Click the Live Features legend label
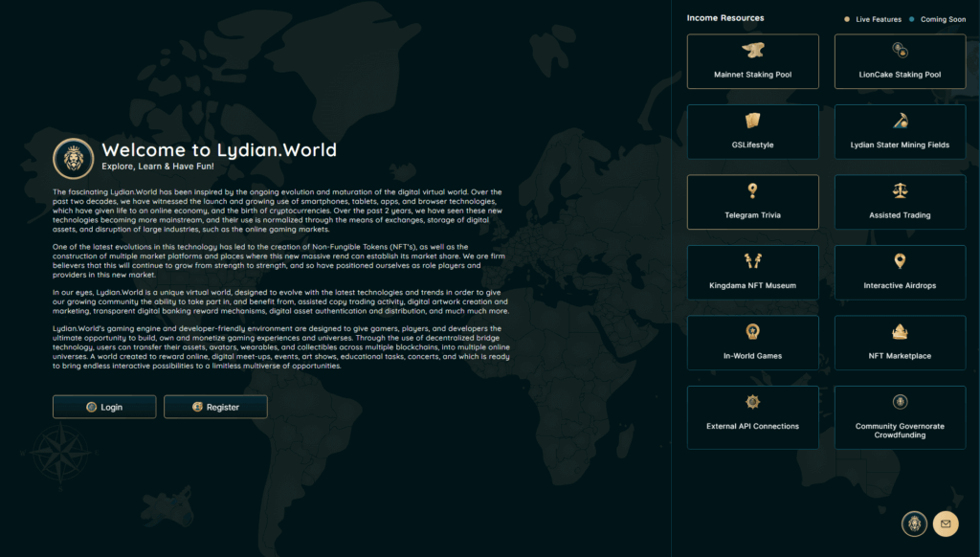This screenshot has width=980, height=557. point(879,19)
